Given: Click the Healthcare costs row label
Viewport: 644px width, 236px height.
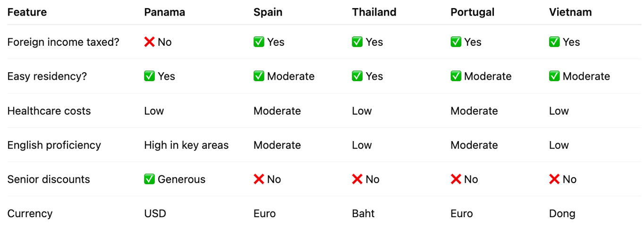Looking at the screenshot, I should tap(49, 111).
